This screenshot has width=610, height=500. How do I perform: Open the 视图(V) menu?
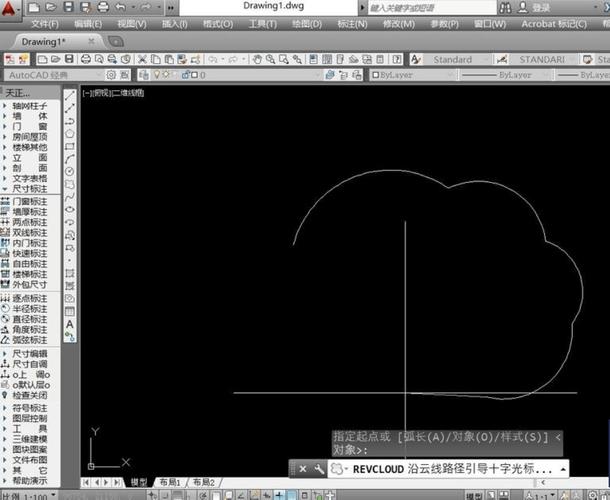click(x=132, y=24)
